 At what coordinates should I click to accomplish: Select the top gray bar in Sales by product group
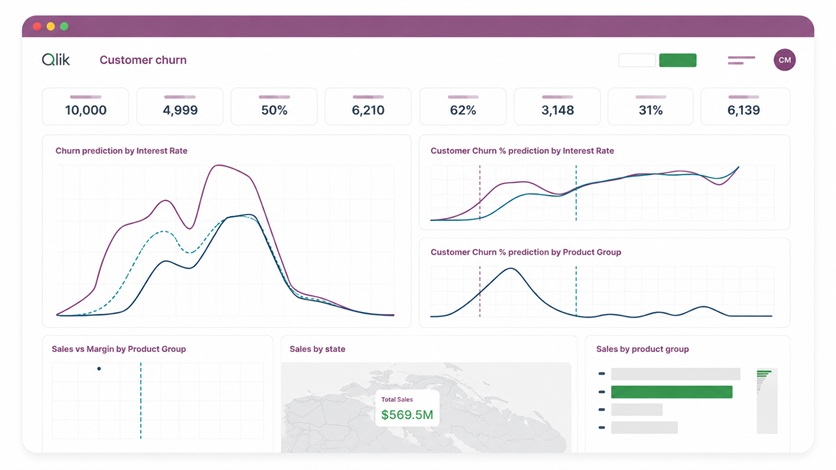pos(676,374)
